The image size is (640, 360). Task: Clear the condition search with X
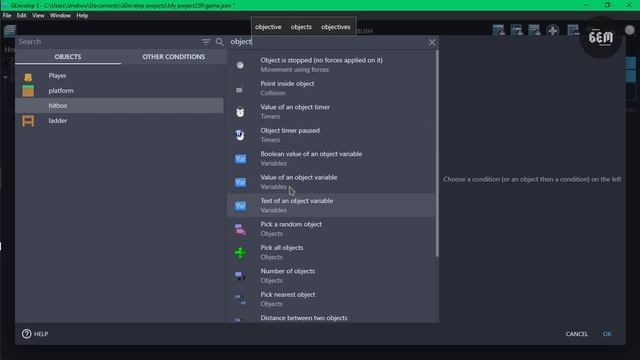coord(432,42)
